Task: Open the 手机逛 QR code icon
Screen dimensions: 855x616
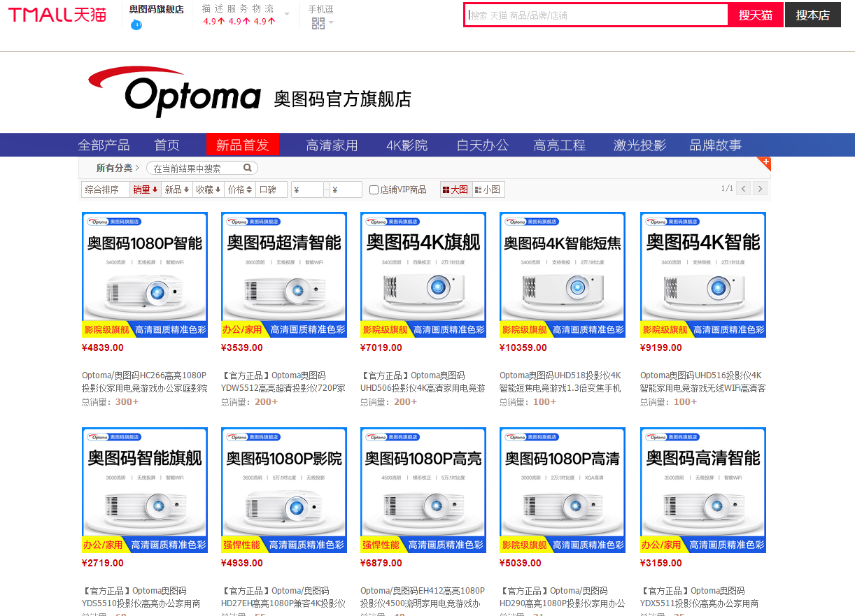Action: [x=318, y=24]
